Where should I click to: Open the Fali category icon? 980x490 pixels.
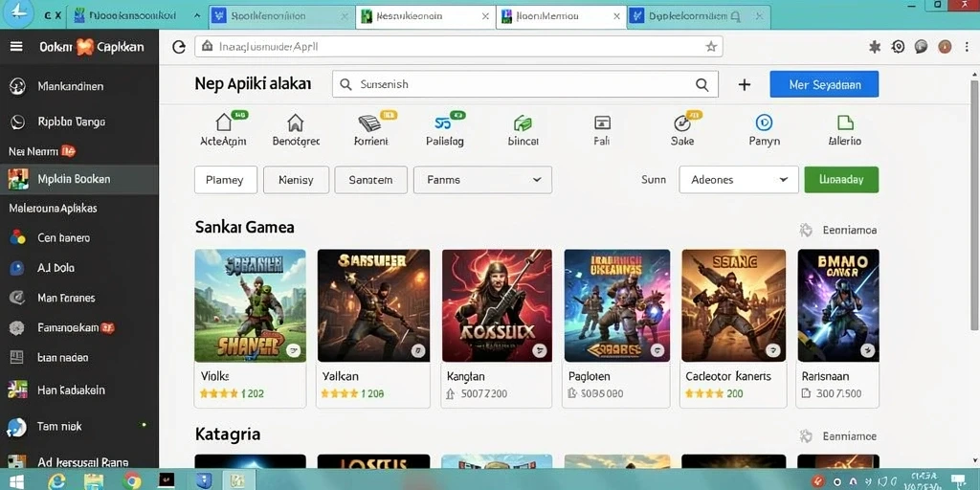pyautogui.click(x=602, y=122)
